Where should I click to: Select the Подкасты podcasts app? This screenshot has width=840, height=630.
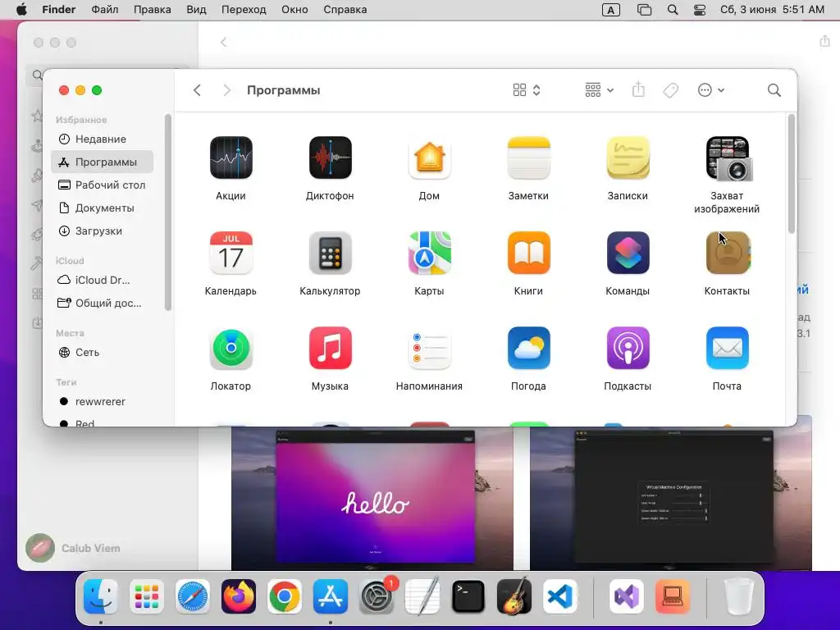coord(628,348)
